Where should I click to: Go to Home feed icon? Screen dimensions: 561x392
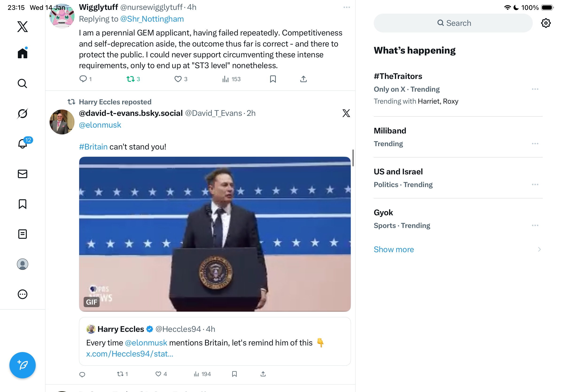click(x=23, y=53)
